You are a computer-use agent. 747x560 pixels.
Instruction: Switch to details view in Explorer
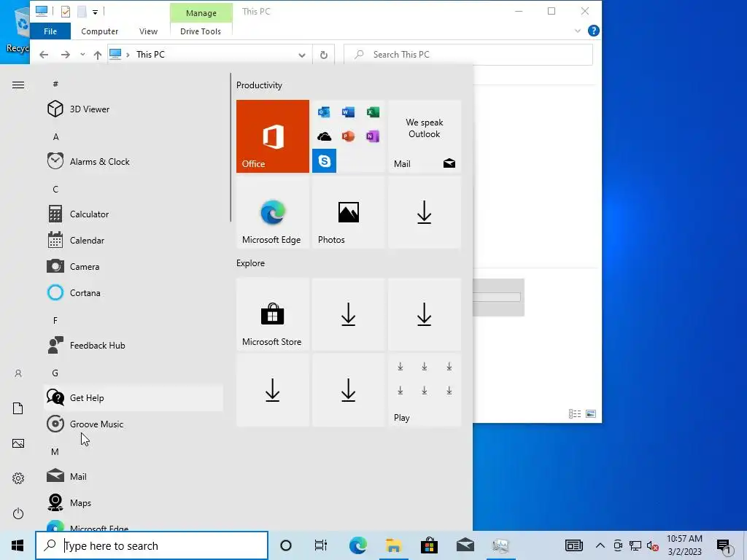[x=575, y=414]
